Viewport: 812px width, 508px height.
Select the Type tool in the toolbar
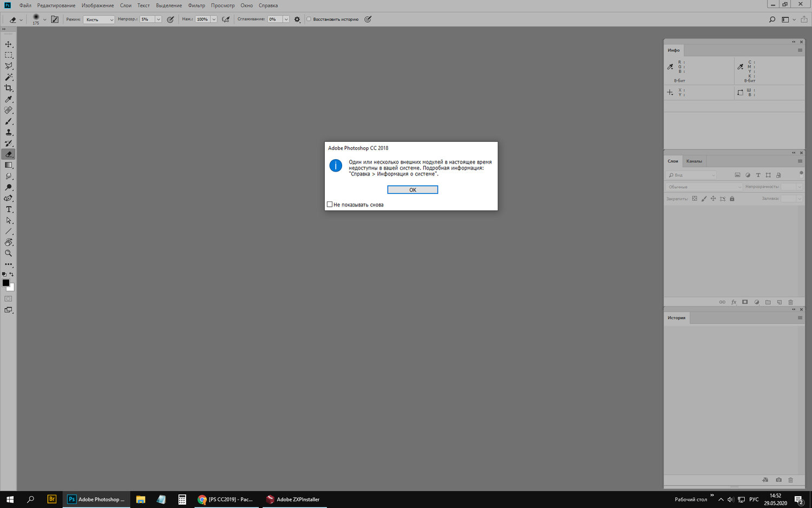pyautogui.click(x=9, y=210)
